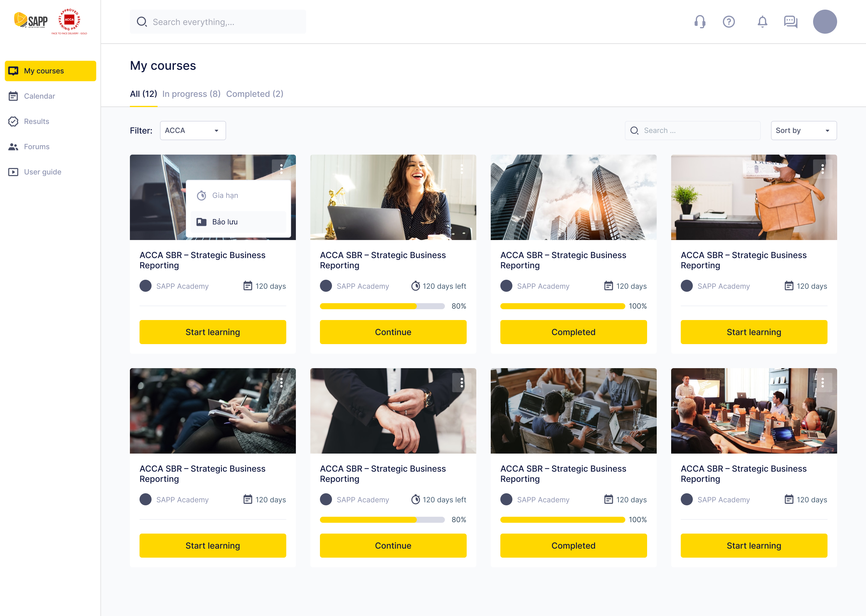Open the conference table course thumbnail
The width and height of the screenshot is (866, 616).
[x=754, y=411]
